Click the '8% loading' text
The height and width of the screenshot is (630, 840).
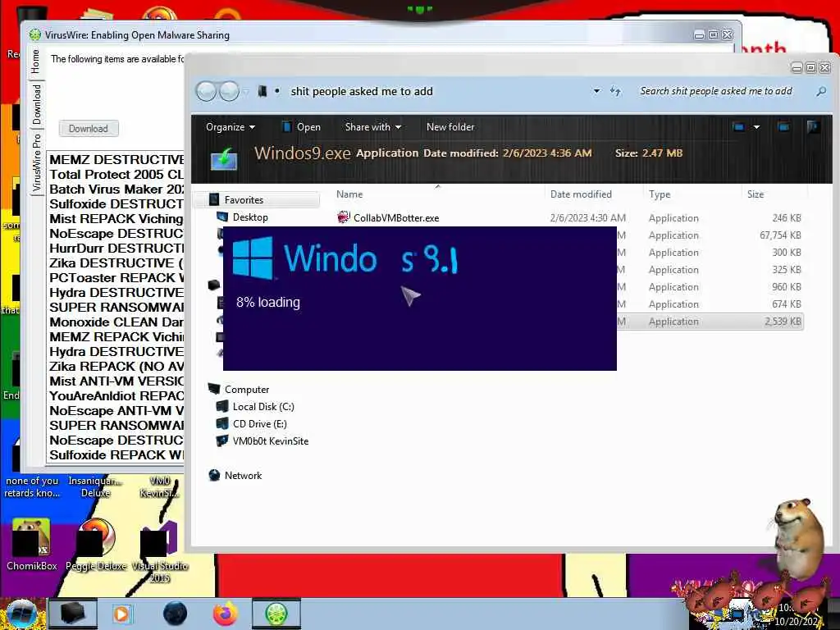pyautogui.click(x=268, y=302)
